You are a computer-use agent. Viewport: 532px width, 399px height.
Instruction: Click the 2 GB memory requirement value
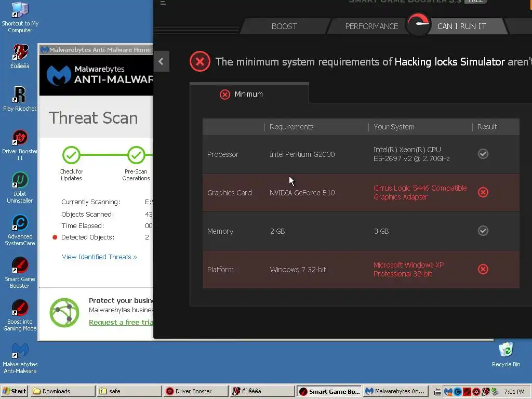point(277,231)
